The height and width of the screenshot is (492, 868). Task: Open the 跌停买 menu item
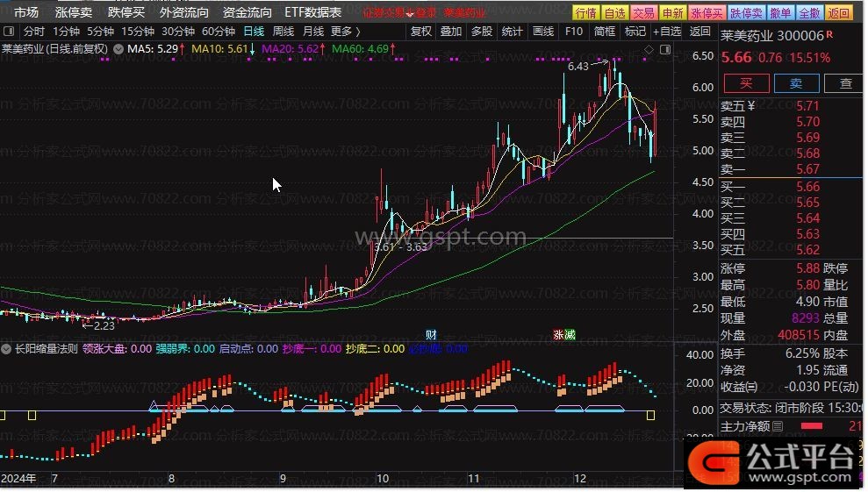[x=126, y=12]
